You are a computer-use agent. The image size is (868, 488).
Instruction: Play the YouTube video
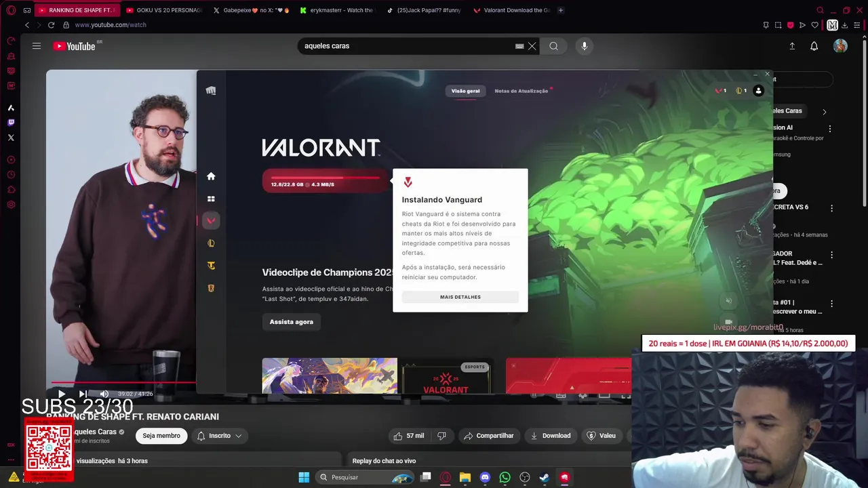(x=62, y=394)
